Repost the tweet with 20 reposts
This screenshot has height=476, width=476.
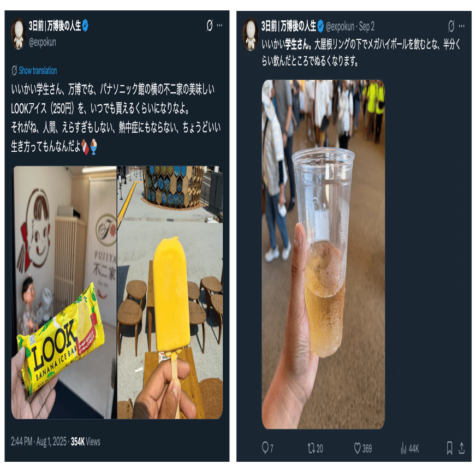(315, 448)
